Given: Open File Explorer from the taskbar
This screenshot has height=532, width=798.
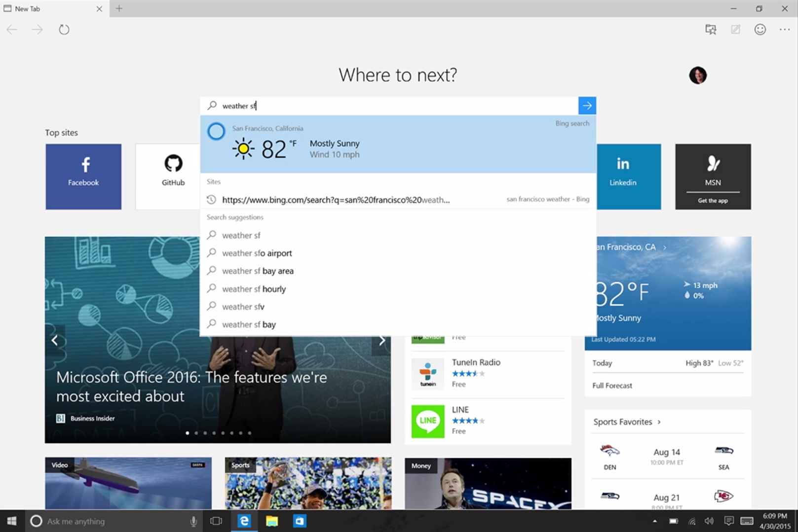Looking at the screenshot, I should pyautogui.click(x=272, y=521).
